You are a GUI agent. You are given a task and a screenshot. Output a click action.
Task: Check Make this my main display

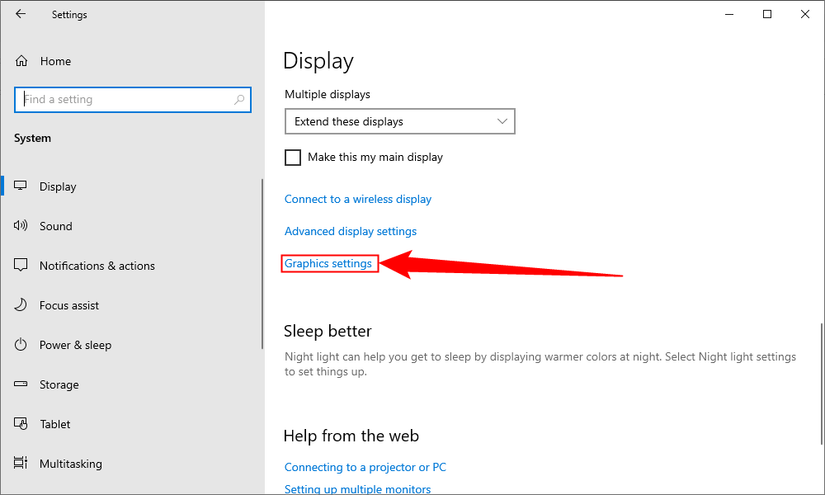coord(293,157)
